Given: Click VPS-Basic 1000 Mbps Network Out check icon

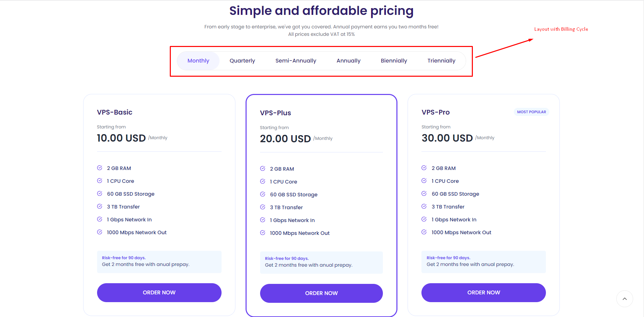Looking at the screenshot, I should click(100, 232).
